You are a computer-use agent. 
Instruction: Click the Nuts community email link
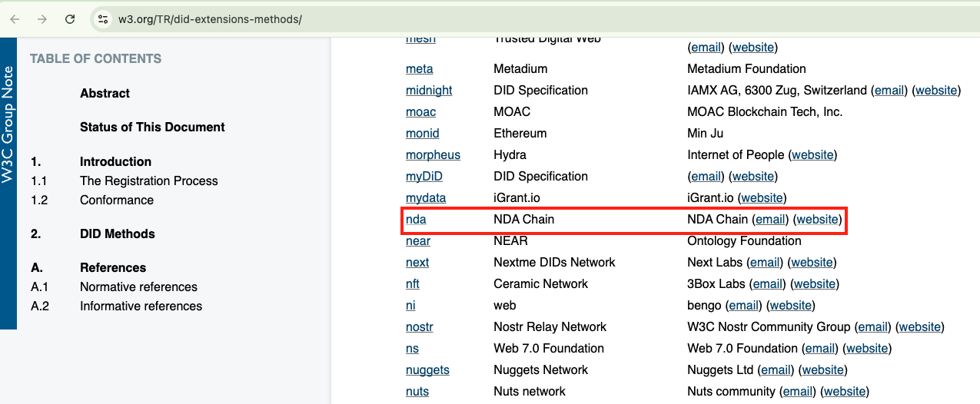(x=797, y=391)
